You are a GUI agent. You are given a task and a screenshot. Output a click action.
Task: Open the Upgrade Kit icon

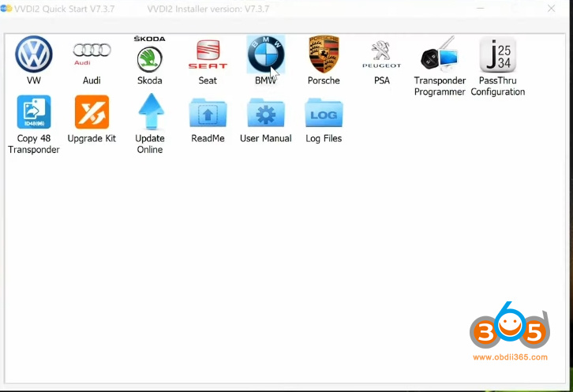pyautogui.click(x=92, y=113)
